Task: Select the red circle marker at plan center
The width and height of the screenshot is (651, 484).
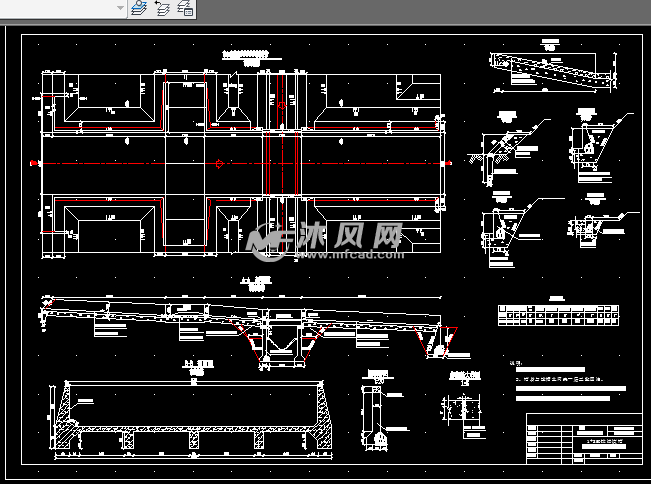Action: tap(220, 164)
